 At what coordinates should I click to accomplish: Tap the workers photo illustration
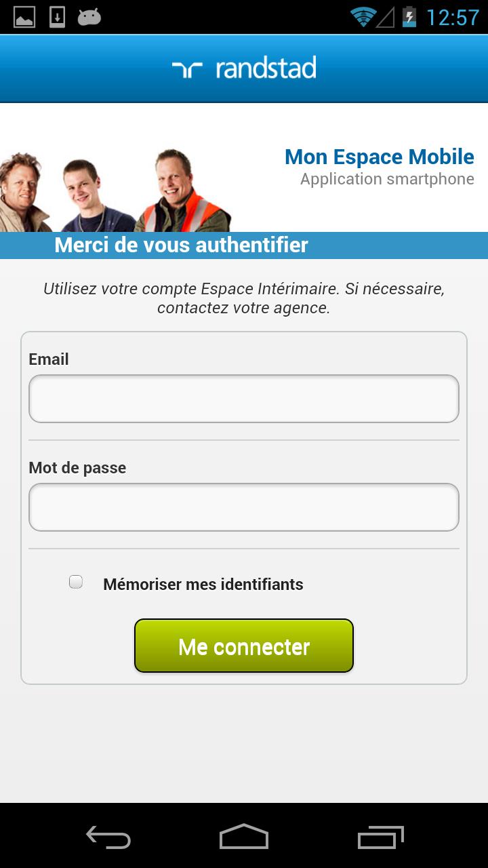115,186
